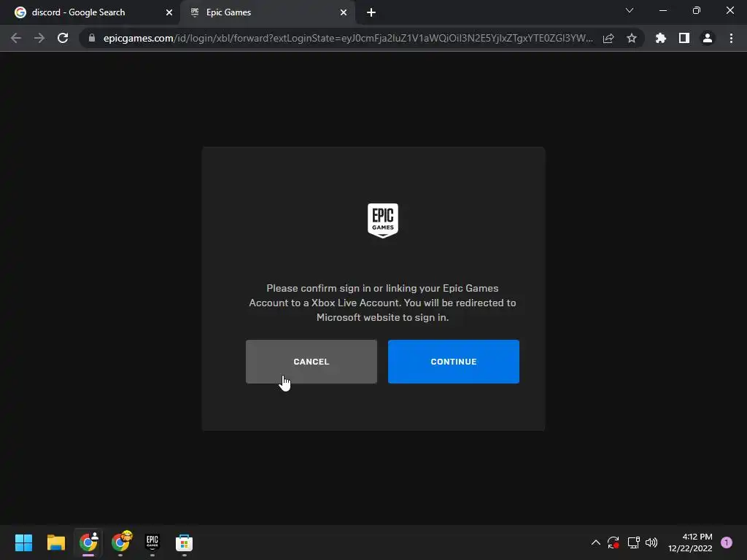Click the CANCEL button
The image size is (747, 560).
pyautogui.click(x=311, y=362)
